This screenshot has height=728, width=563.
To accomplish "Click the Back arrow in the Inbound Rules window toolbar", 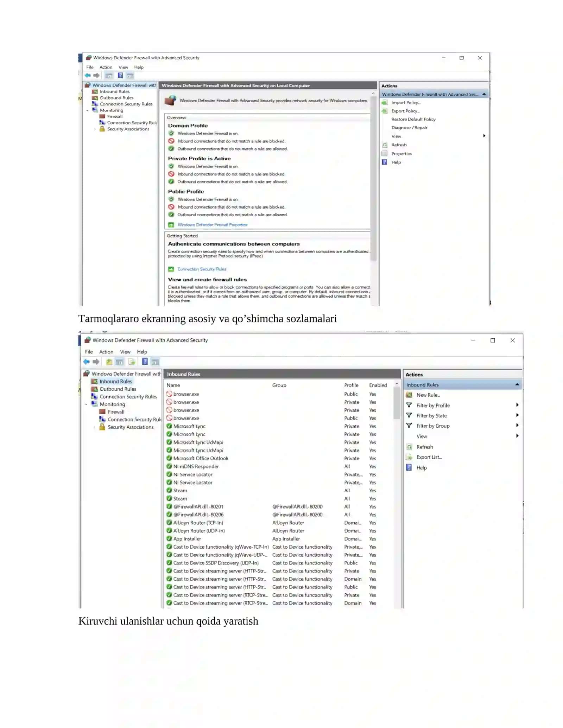I will [x=87, y=362].
